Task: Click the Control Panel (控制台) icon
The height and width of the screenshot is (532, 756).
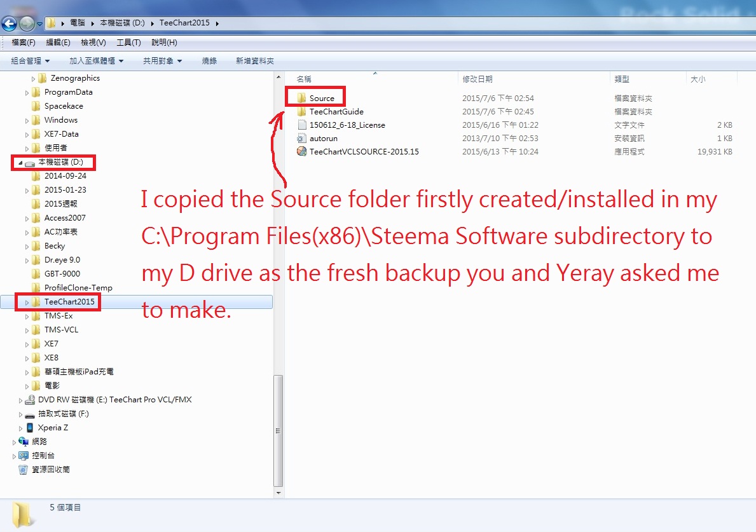Action: pos(23,456)
